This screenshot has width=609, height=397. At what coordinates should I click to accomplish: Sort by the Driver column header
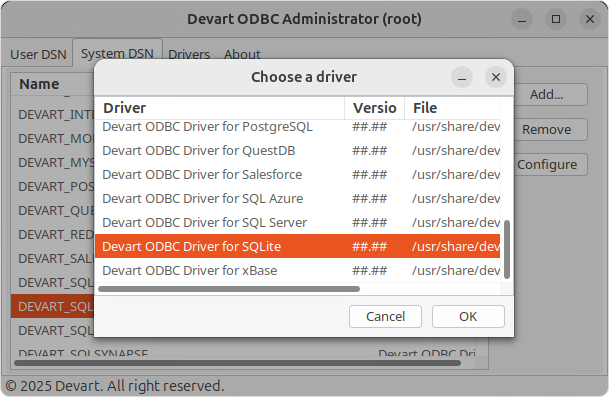point(220,108)
